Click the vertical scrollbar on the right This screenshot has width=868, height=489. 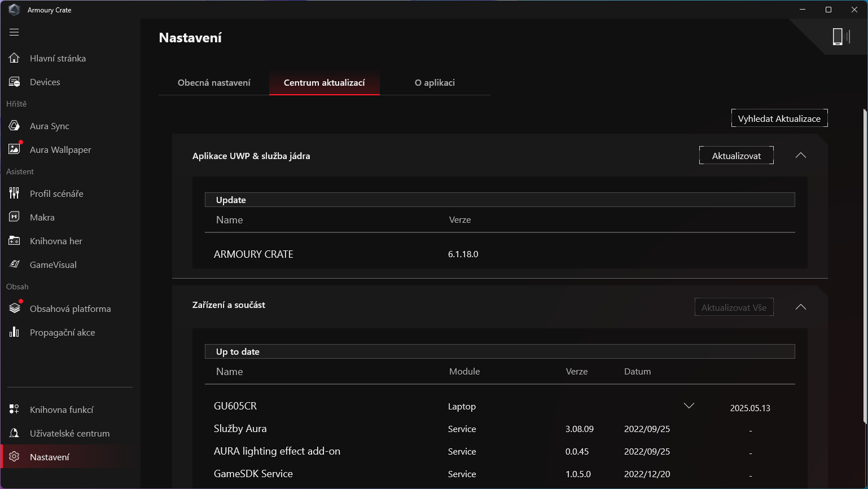(865, 265)
